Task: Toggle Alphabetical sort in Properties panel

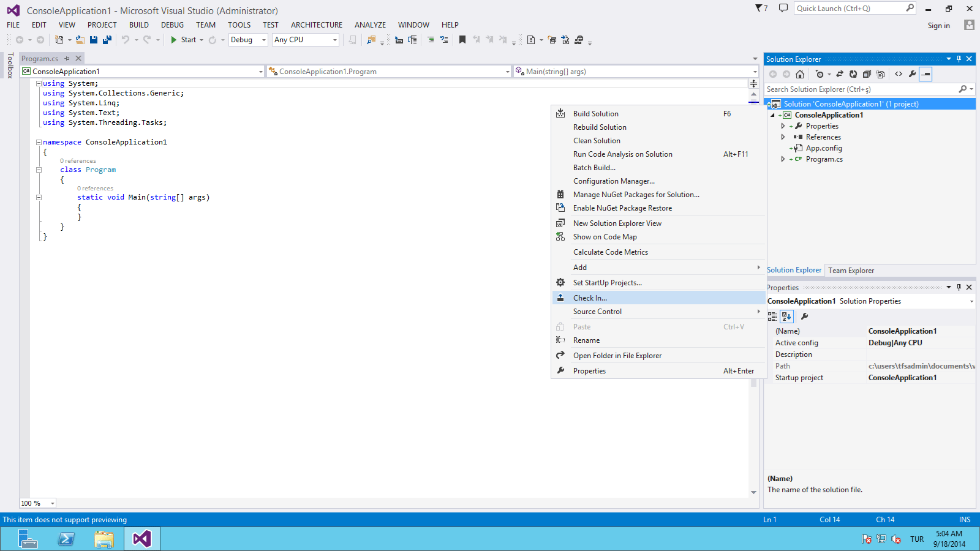Action: point(787,317)
